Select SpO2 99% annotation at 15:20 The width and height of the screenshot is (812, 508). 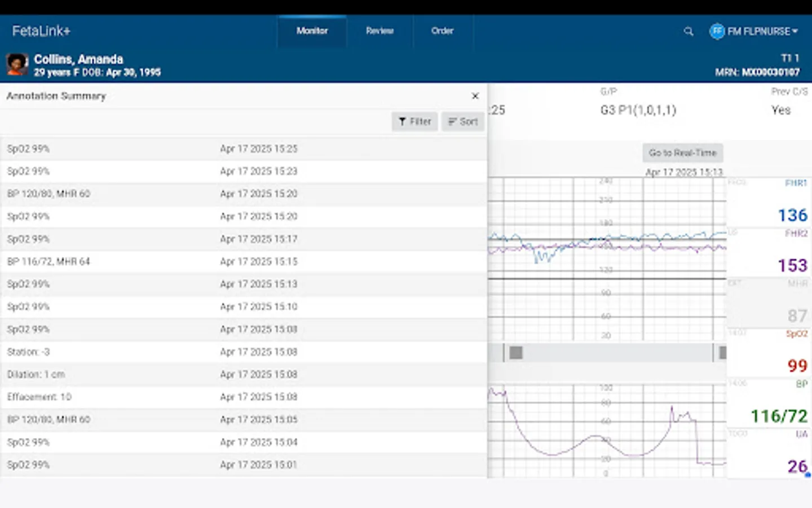pos(244,217)
